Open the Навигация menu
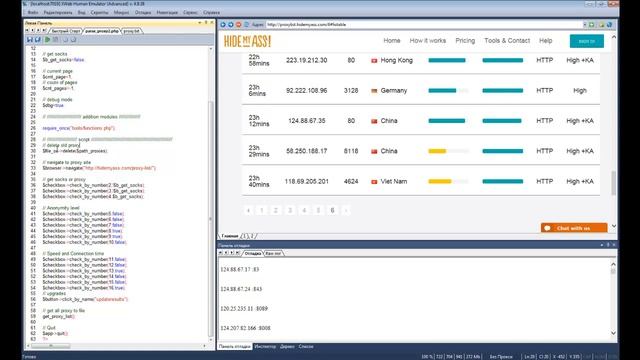The height and width of the screenshot is (360, 640). [x=167, y=13]
